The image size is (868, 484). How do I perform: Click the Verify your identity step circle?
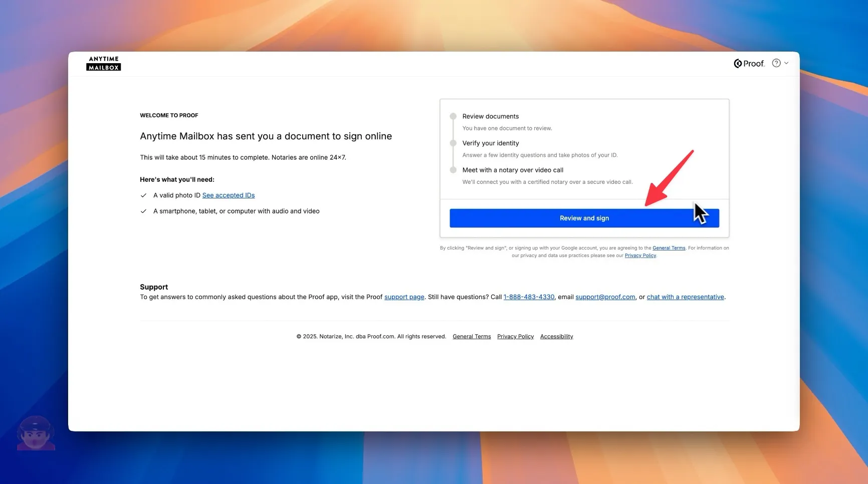[x=453, y=143]
